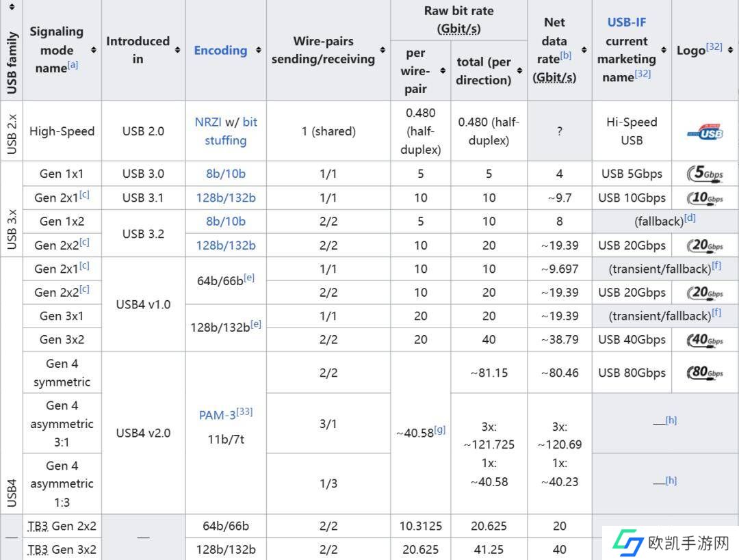
Task: Click the 'USB4 v2.0' cell
Action: tap(143, 433)
